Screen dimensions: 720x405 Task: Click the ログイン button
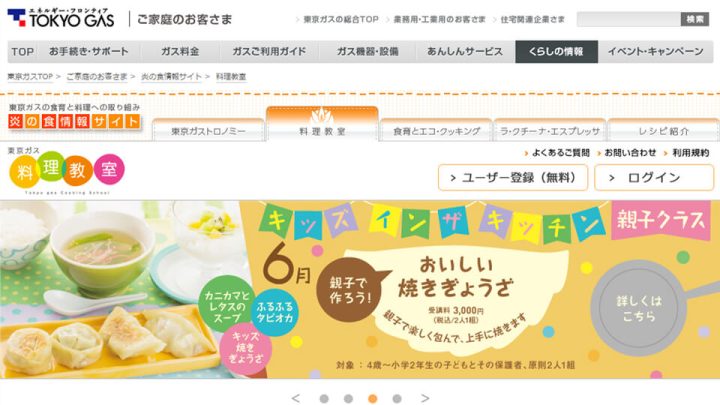(x=654, y=178)
